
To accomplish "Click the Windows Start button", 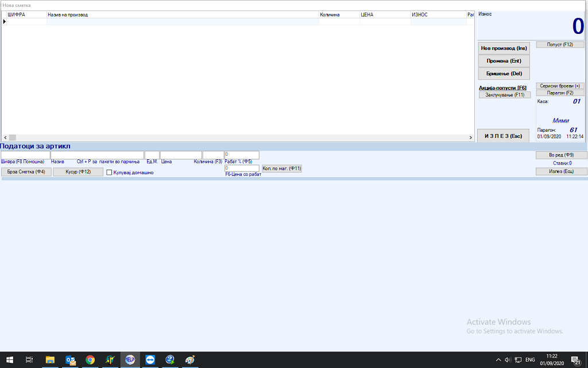I will click(x=9, y=360).
